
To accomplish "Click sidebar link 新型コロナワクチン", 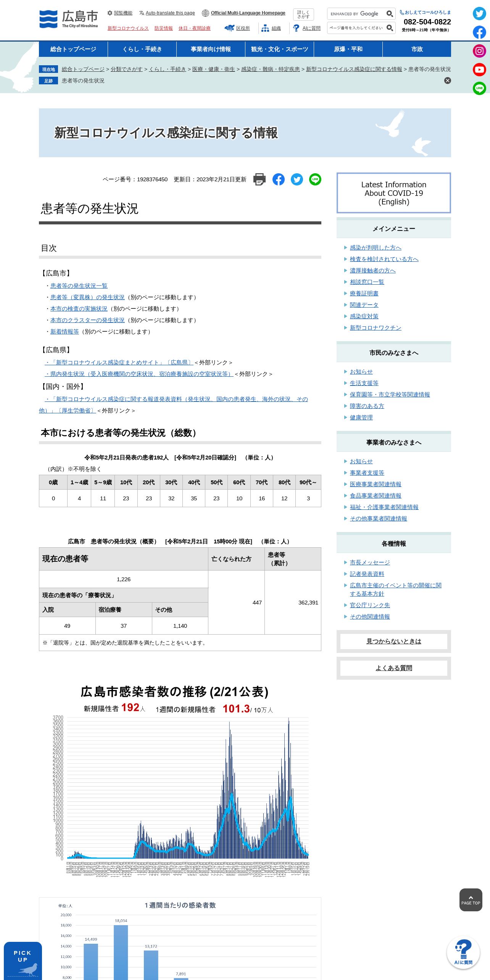I will click(x=376, y=328).
